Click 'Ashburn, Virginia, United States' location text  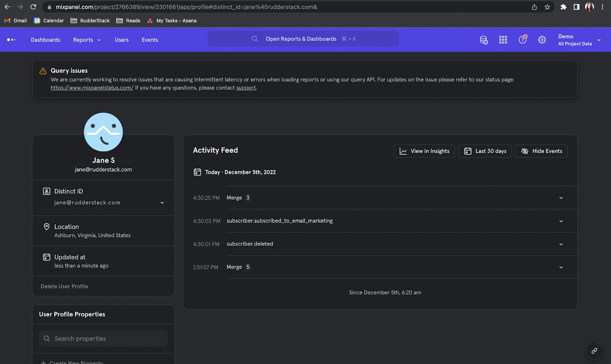coord(92,235)
